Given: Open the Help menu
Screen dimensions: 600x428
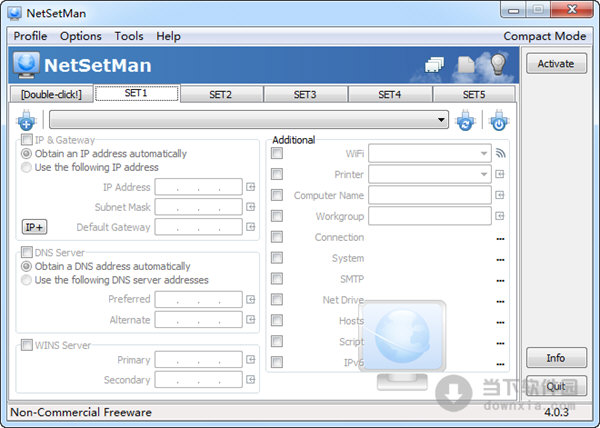Looking at the screenshot, I should pos(168,36).
